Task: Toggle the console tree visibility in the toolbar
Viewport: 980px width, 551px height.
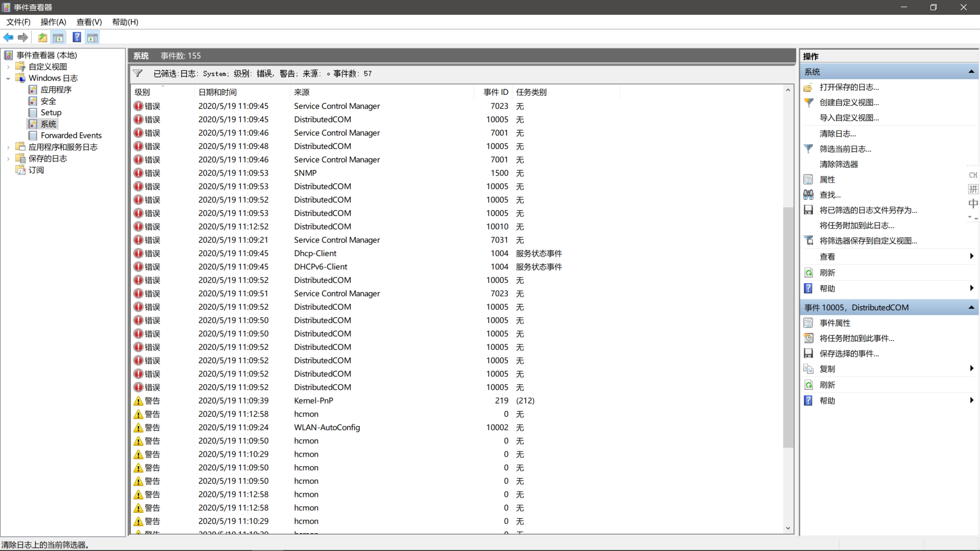Action: [58, 37]
